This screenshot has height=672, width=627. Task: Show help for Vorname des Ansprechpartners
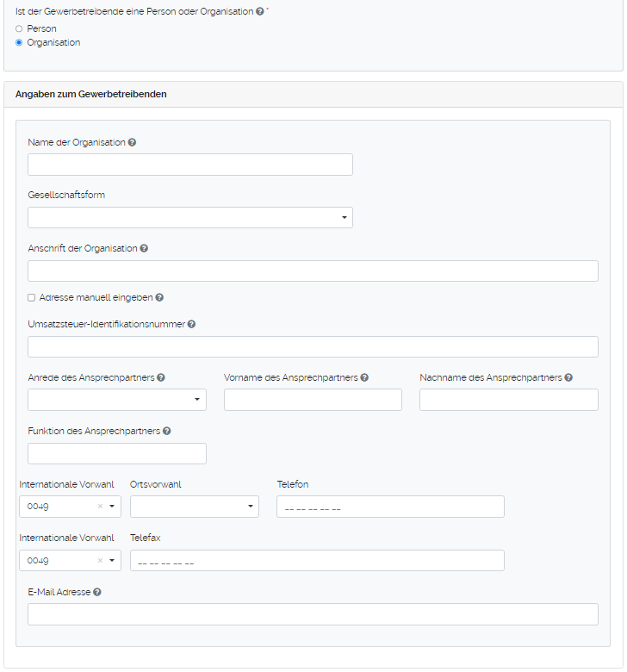(x=365, y=377)
